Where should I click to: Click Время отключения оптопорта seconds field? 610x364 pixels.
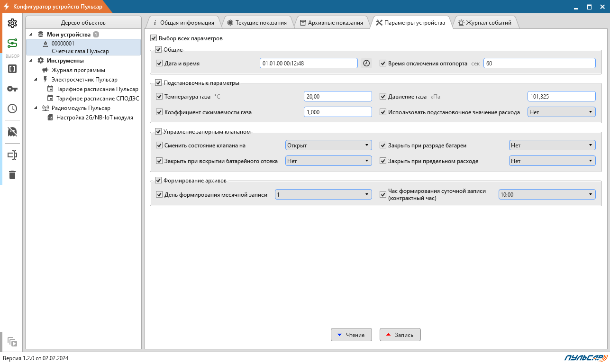[x=539, y=63]
